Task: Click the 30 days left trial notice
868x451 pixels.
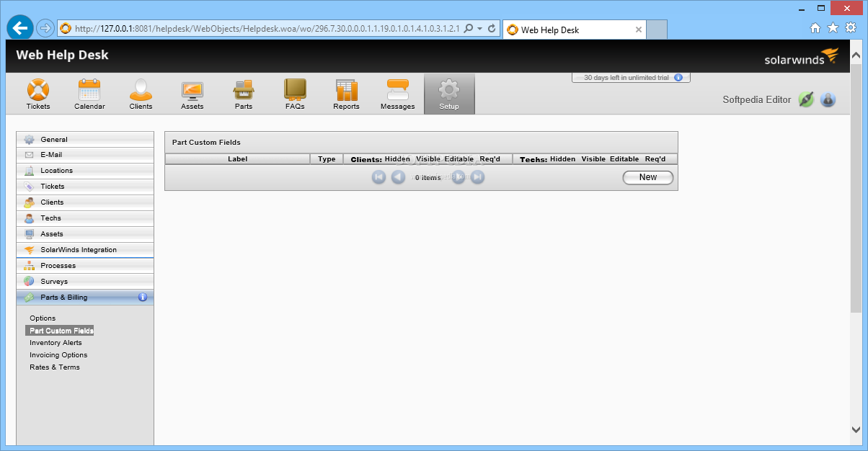Action: click(626, 77)
